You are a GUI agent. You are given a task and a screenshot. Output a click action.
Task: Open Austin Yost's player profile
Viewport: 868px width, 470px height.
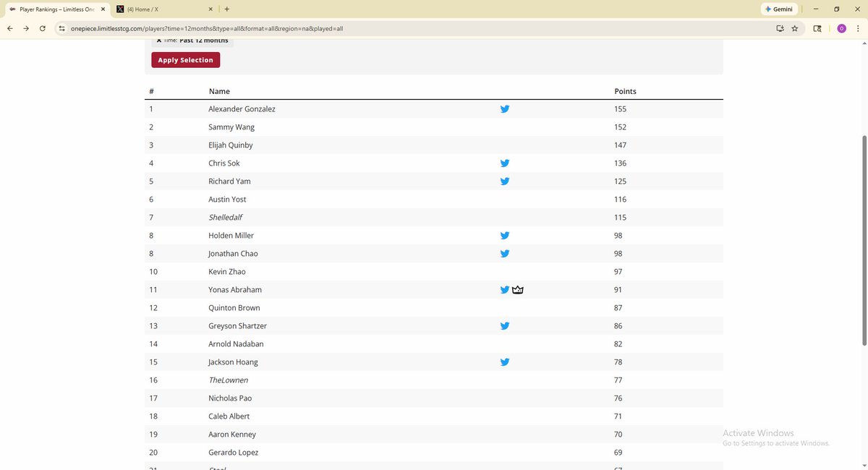click(228, 200)
